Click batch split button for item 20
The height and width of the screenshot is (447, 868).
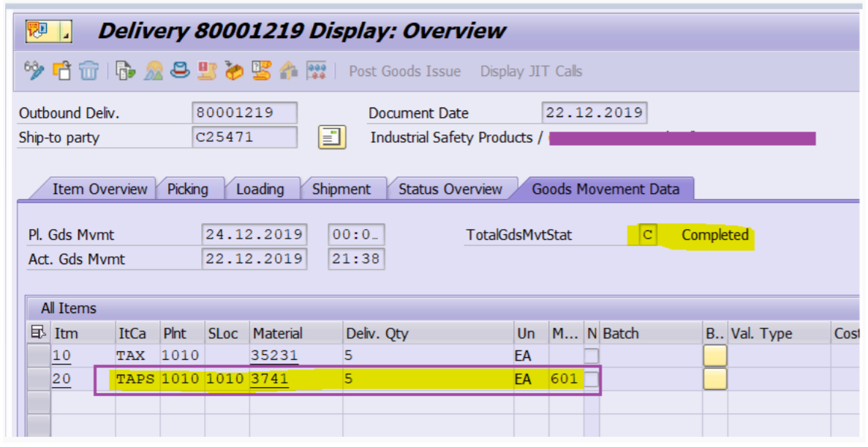coord(715,379)
